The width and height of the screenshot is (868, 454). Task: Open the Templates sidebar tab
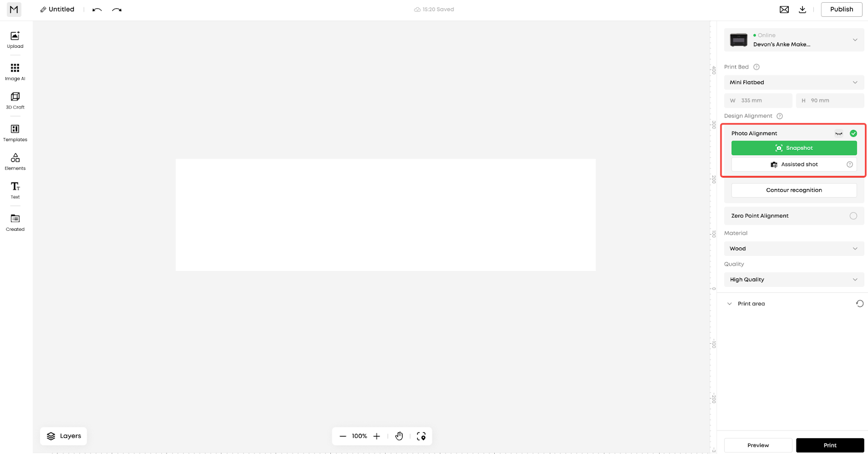tap(15, 133)
